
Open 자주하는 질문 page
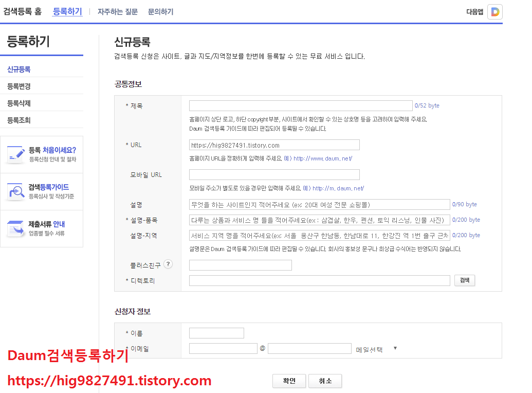pos(118,12)
